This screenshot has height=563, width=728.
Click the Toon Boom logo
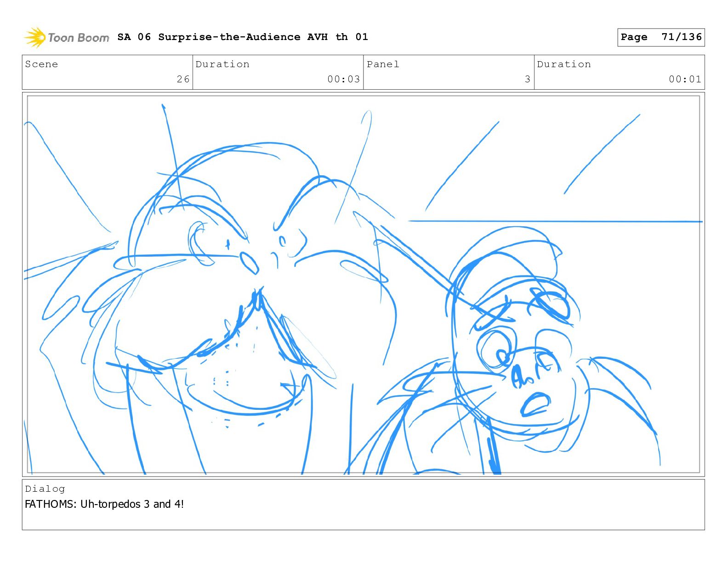pyautogui.click(x=67, y=37)
